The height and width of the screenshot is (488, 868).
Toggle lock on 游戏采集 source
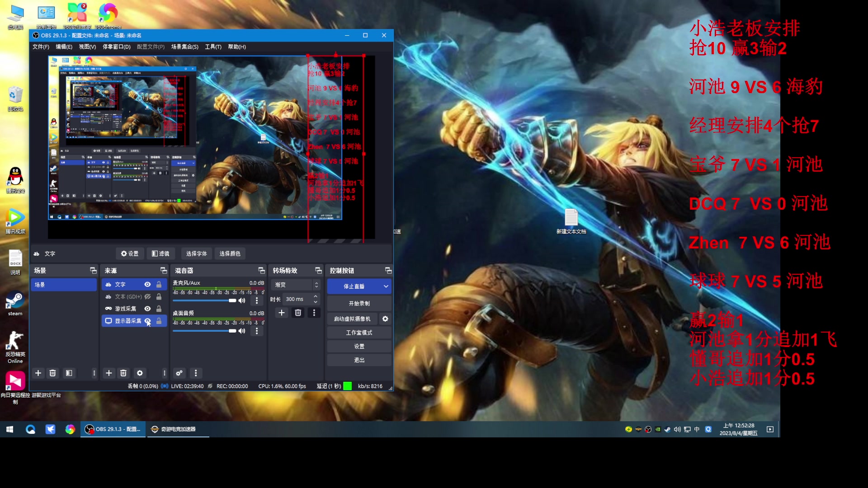159,309
